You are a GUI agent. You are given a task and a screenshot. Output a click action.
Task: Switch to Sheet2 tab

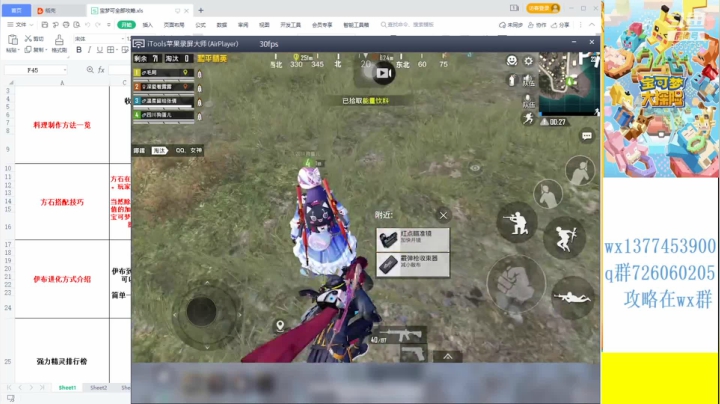tap(98, 388)
